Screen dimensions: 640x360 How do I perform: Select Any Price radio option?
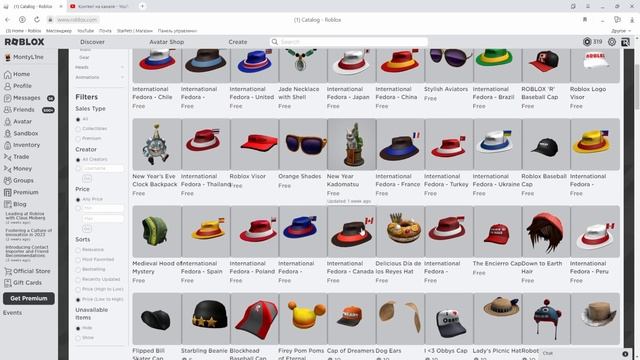pyautogui.click(x=78, y=200)
